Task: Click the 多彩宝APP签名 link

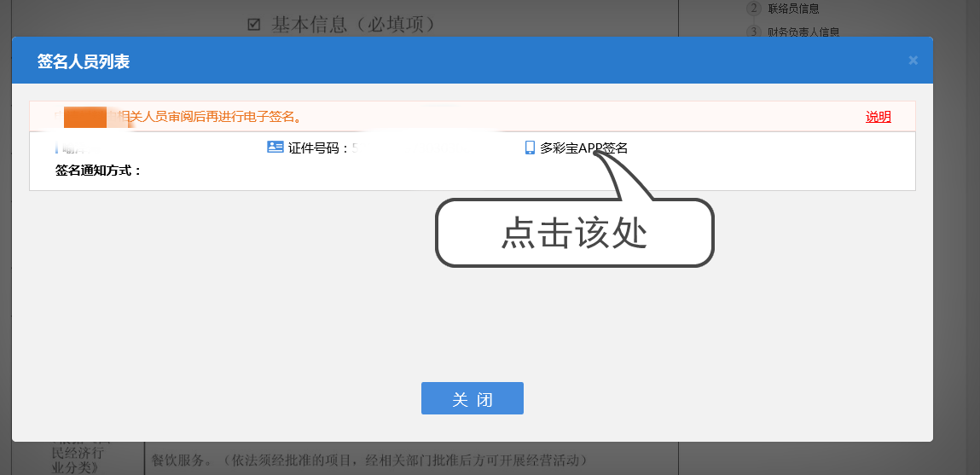Action: click(x=583, y=148)
